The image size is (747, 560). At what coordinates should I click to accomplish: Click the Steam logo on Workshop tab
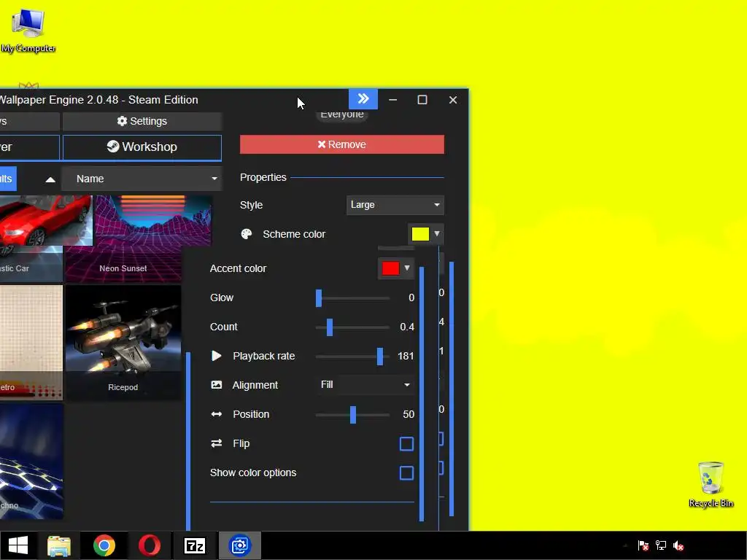pos(113,146)
